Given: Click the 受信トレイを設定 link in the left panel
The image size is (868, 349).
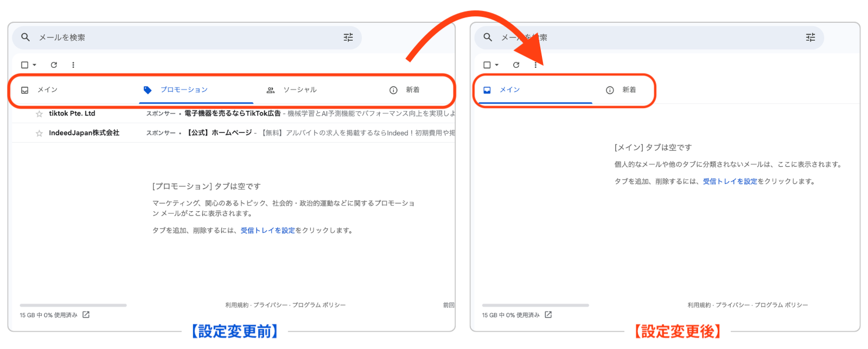Looking at the screenshot, I should [x=267, y=231].
